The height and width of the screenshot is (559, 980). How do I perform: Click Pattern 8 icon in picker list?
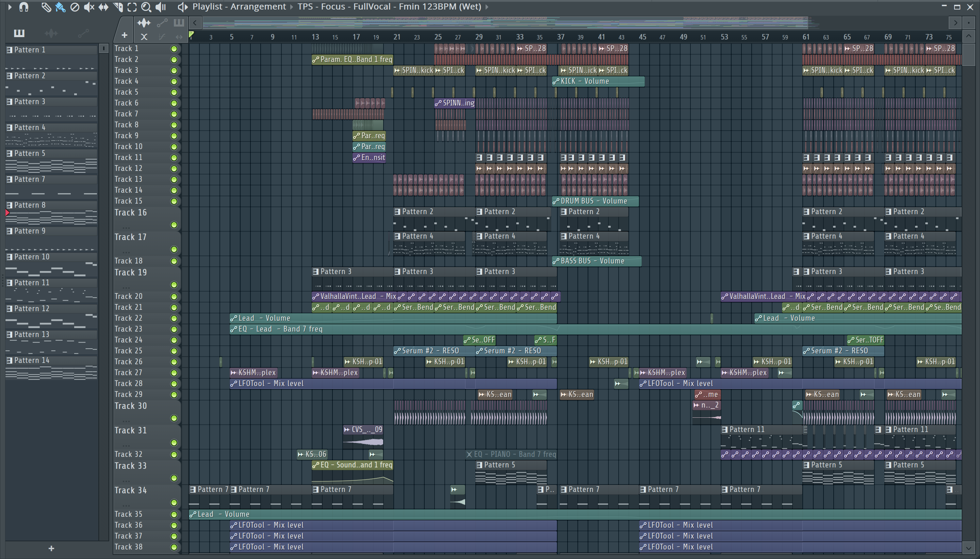9,205
